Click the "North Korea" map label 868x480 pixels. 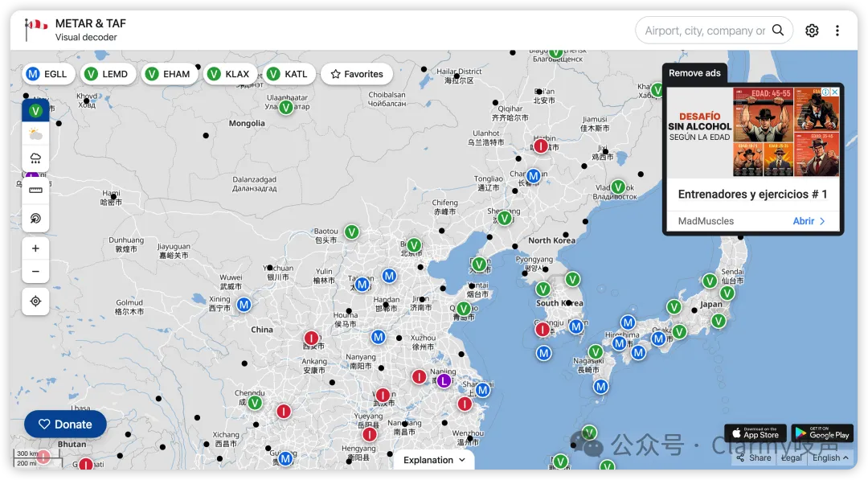[x=551, y=240]
